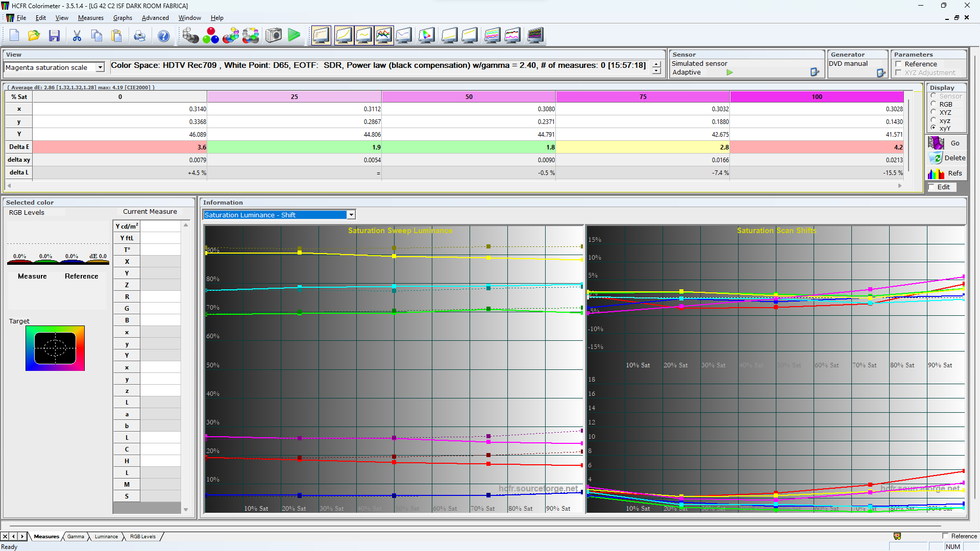Expand the Saturation Luminance - Shift dropdown
Screen dimensions: 980x551
pos(351,215)
